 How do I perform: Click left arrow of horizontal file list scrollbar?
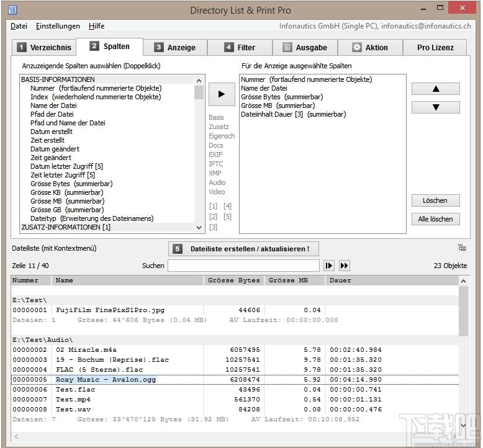[x=16, y=436]
